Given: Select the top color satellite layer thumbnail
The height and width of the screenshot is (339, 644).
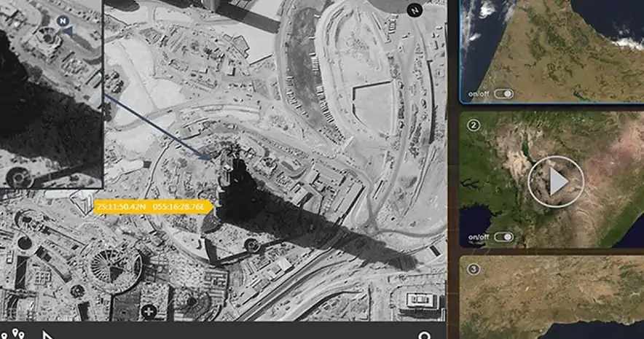Looking at the screenshot, I should point(551,51).
